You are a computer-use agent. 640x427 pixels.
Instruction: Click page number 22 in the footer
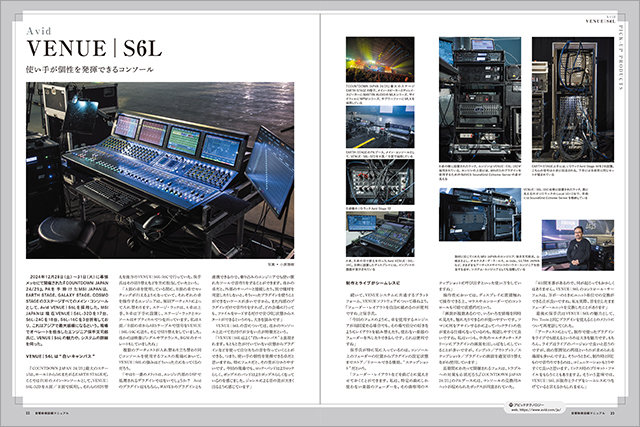click(28, 413)
